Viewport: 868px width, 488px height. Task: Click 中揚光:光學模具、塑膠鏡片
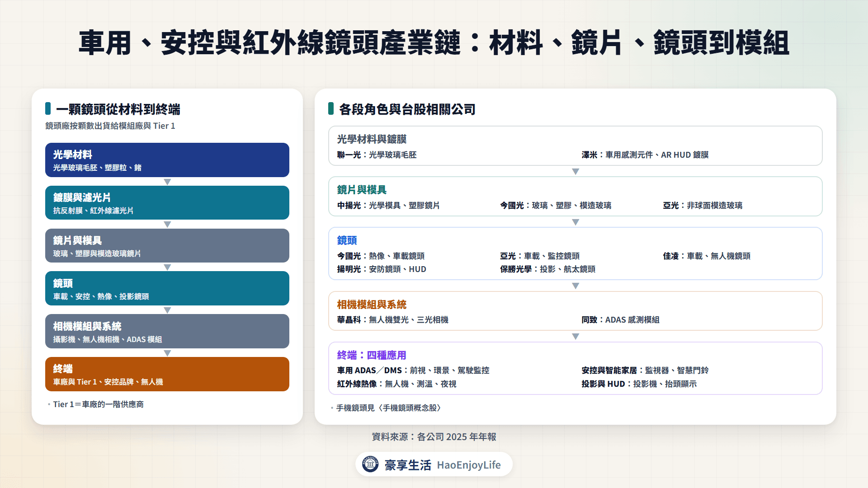388,206
